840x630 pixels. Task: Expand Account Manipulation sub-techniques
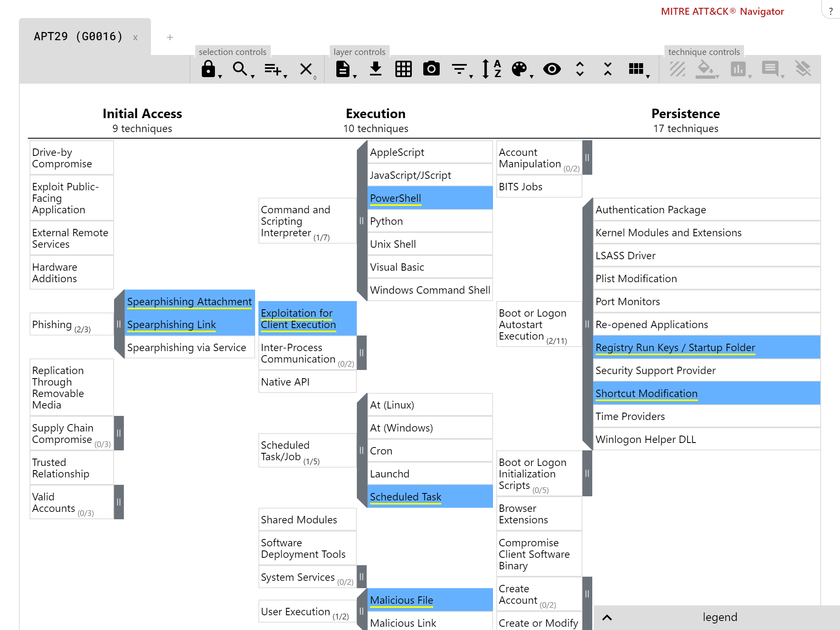click(x=587, y=157)
